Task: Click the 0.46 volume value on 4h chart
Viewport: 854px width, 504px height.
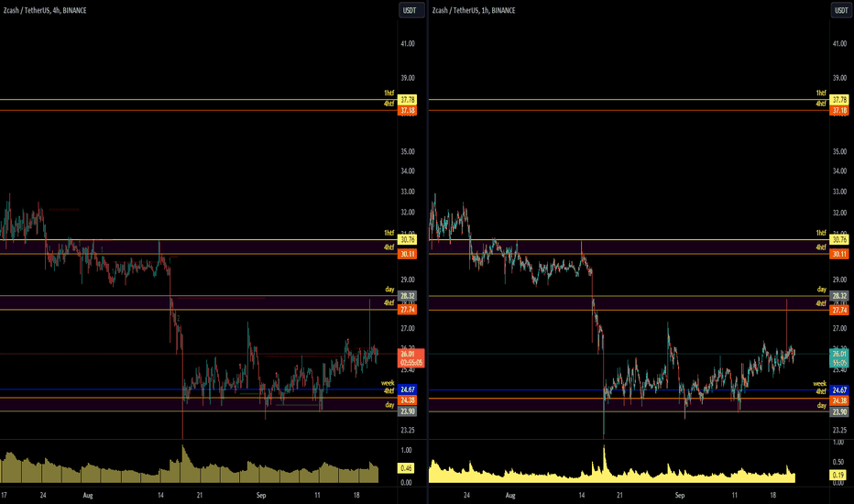Action: tap(406, 468)
